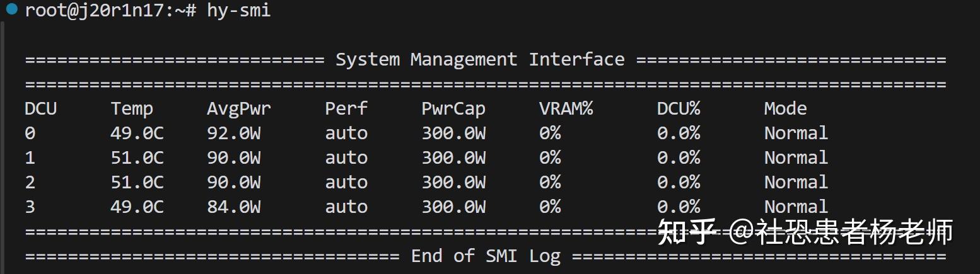Click the End of SMI Log text
Screen dimensions: 980x274
(486, 256)
